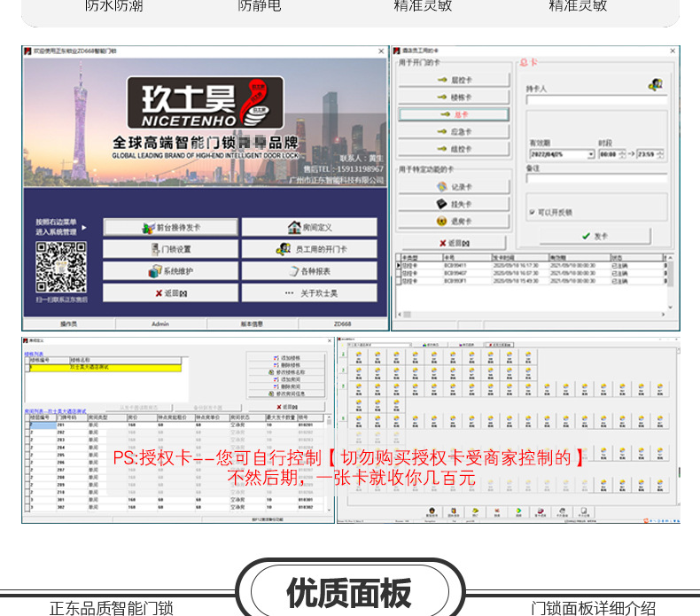Click the house icon of 房间定义

pos(294,228)
